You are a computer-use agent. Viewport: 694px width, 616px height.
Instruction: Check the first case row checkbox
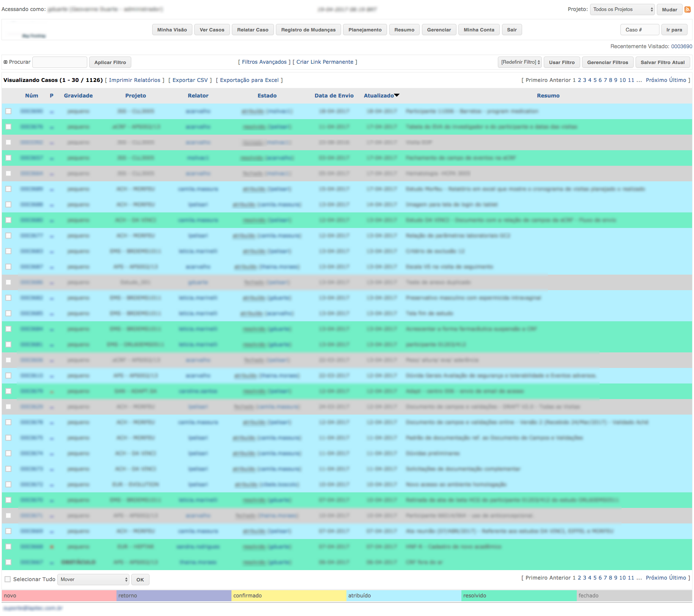[x=8, y=111]
